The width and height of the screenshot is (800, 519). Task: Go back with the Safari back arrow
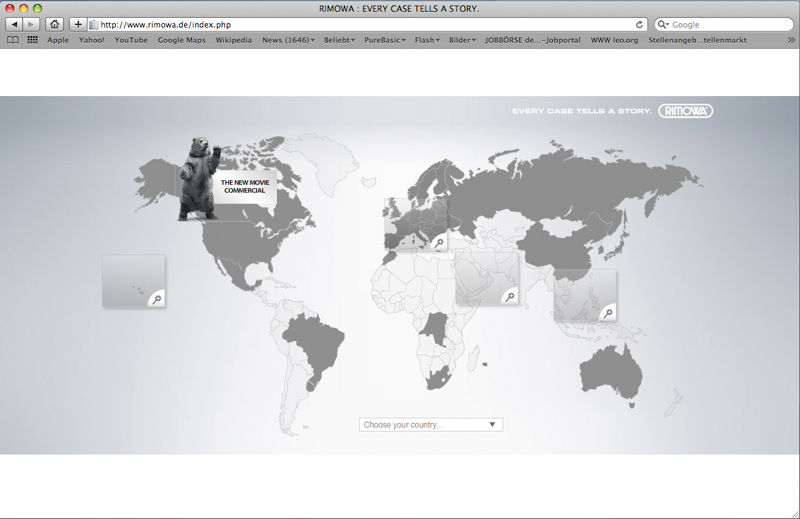[14, 24]
